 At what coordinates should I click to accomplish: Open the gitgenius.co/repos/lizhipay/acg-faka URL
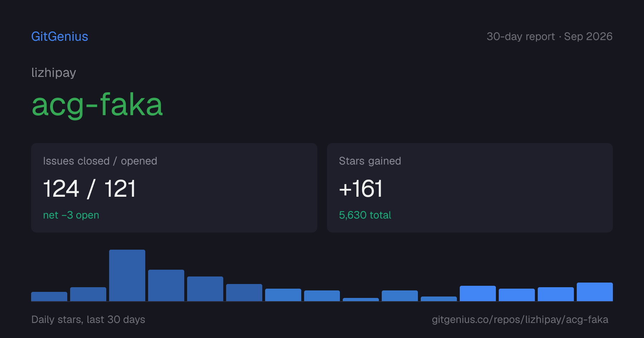point(520,319)
